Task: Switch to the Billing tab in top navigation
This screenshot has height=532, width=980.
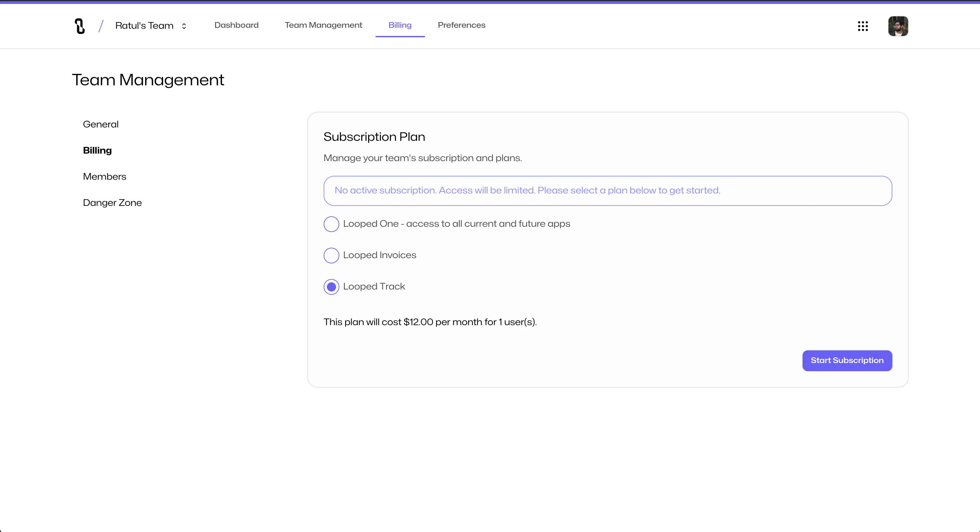Action: (400, 25)
